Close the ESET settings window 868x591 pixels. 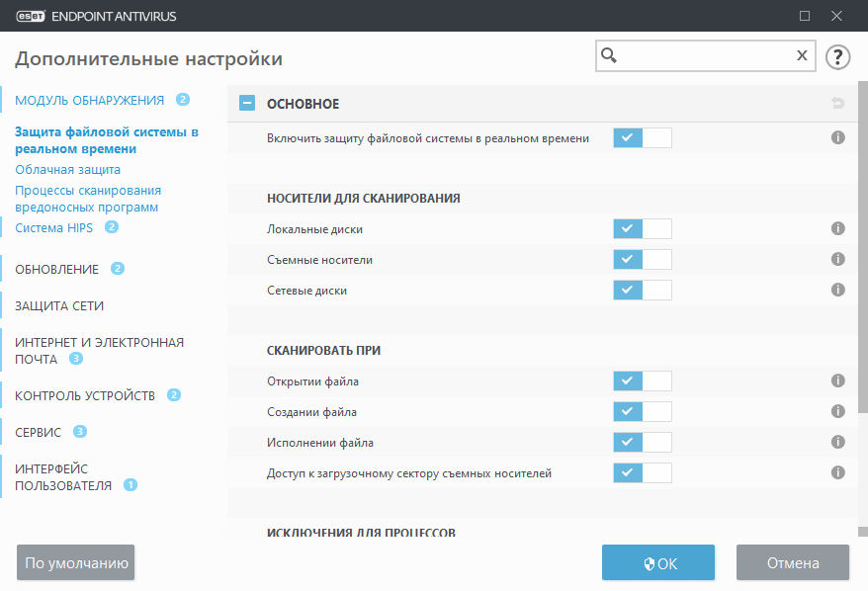click(836, 16)
